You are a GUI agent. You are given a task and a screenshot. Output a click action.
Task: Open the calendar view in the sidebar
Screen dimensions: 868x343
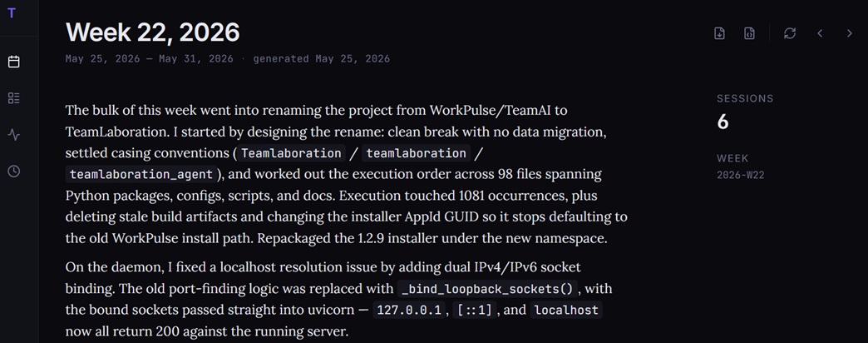14,62
